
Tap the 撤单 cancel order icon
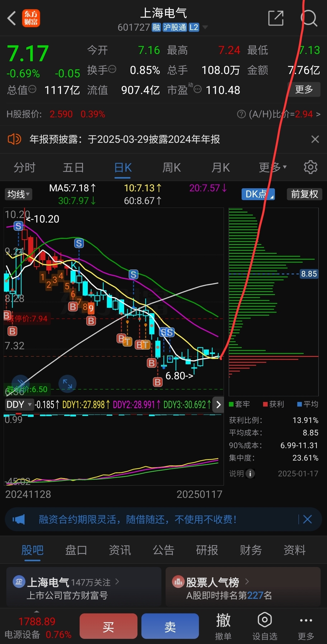[223, 626]
